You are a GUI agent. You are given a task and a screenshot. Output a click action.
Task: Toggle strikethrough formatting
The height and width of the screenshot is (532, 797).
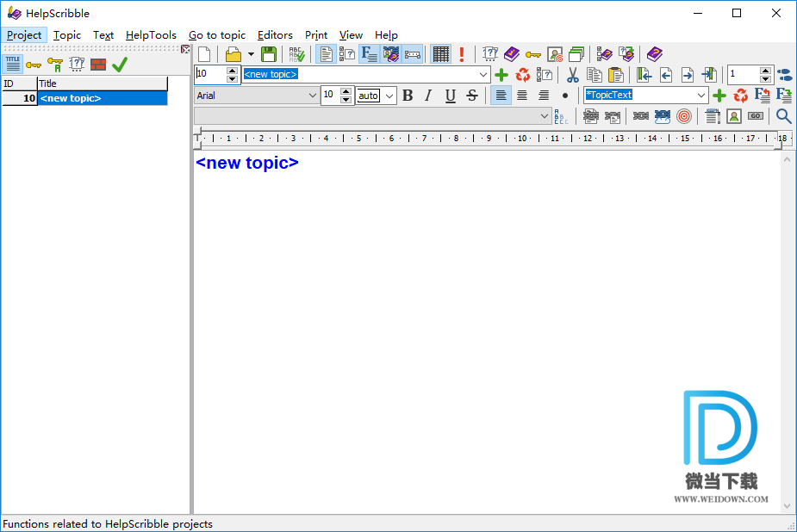[x=471, y=96]
